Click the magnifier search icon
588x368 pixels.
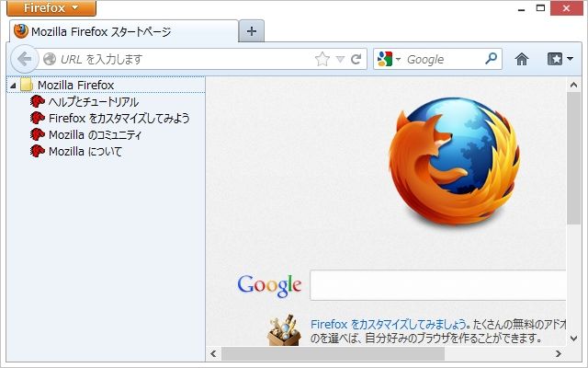(x=491, y=59)
